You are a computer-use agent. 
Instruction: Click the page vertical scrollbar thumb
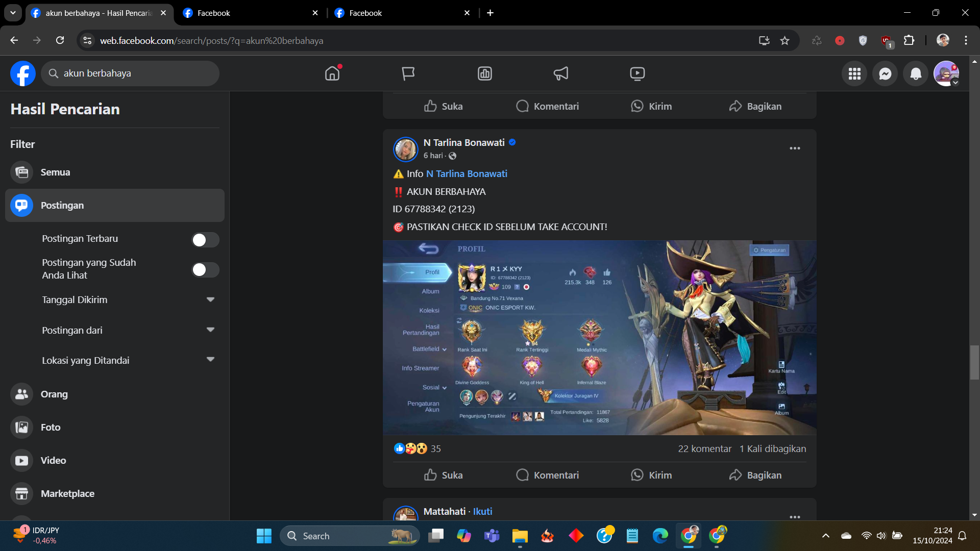pos(974,362)
